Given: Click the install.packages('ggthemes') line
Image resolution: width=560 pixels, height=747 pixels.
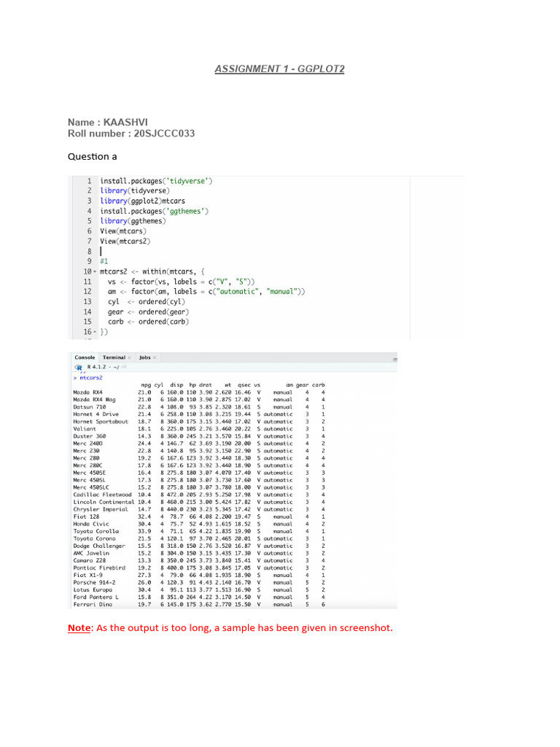Looking at the screenshot, I should click(x=155, y=211).
